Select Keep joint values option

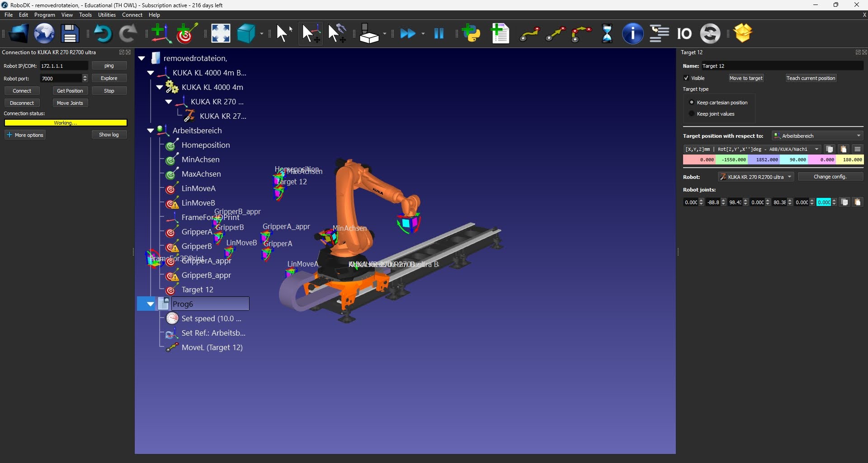click(692, 114)
